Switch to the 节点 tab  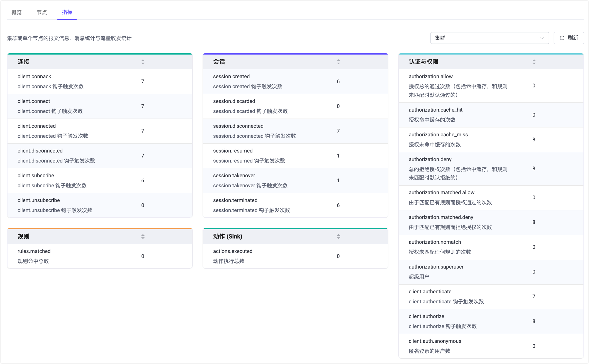(42, 12)
